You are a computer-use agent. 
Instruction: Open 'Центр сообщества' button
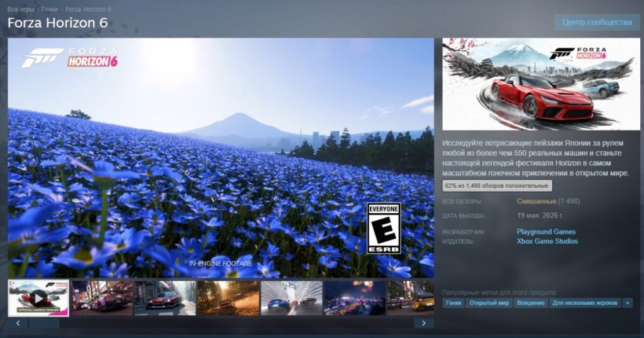pyautogui.click(x=597, y=22)
